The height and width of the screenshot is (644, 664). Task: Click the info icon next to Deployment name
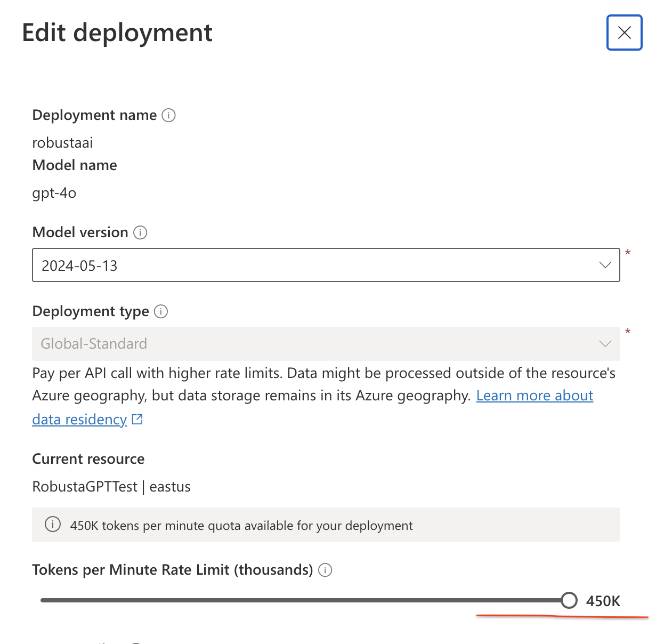pos(168,115)
